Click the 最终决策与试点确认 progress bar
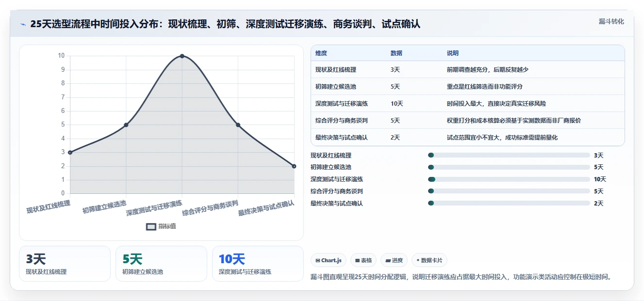 [509, 204]
